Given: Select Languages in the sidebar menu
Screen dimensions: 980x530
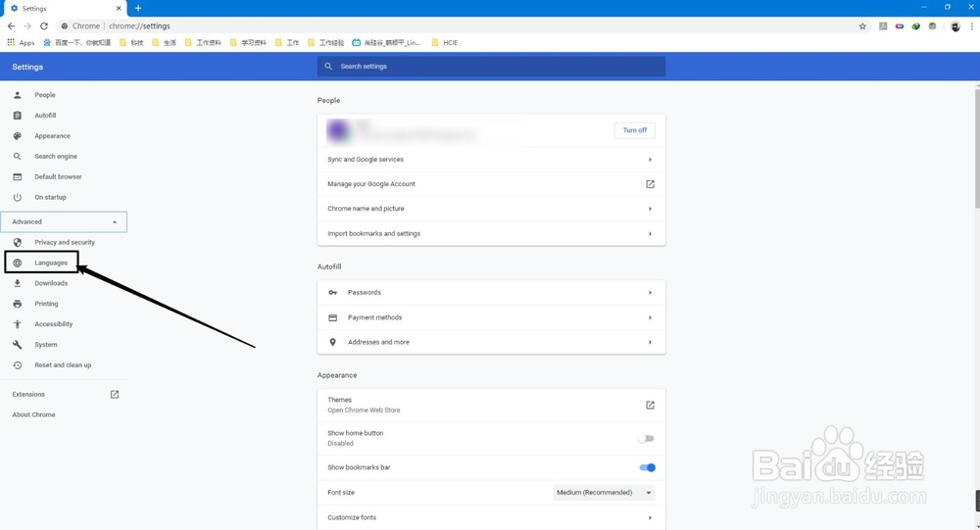Looking at the screenshot, I should click(51, 264).
